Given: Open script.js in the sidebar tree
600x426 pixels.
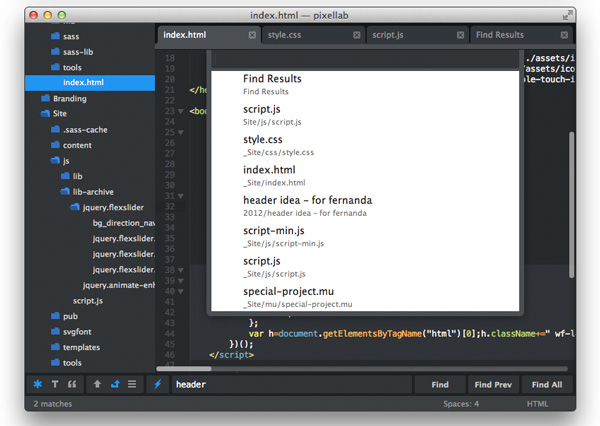Looking at the screenshot, I should [x=88, y=300].
